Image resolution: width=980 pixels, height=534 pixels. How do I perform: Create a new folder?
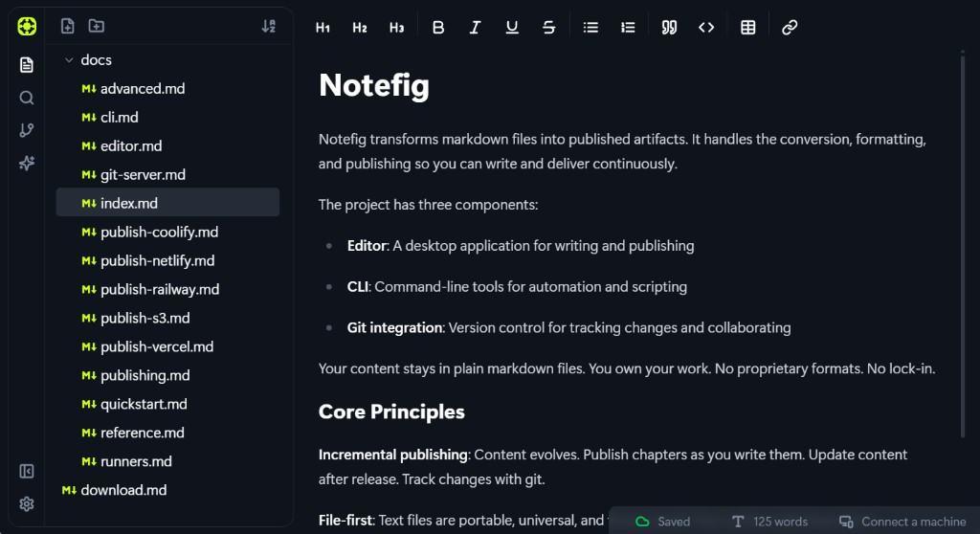coord(97,26)
